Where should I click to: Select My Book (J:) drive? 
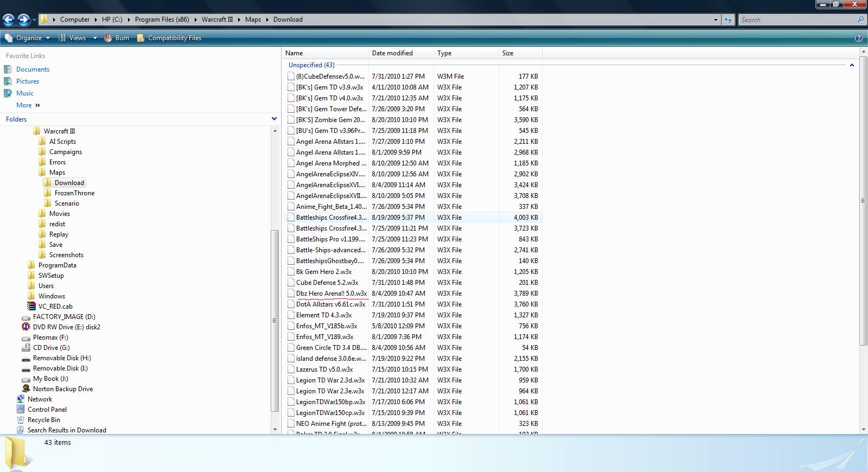[x=50, y=379]
